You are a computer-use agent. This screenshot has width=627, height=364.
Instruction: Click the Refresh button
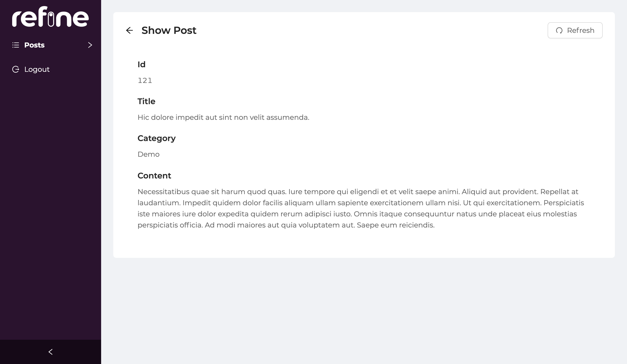(x=575, y=30)
